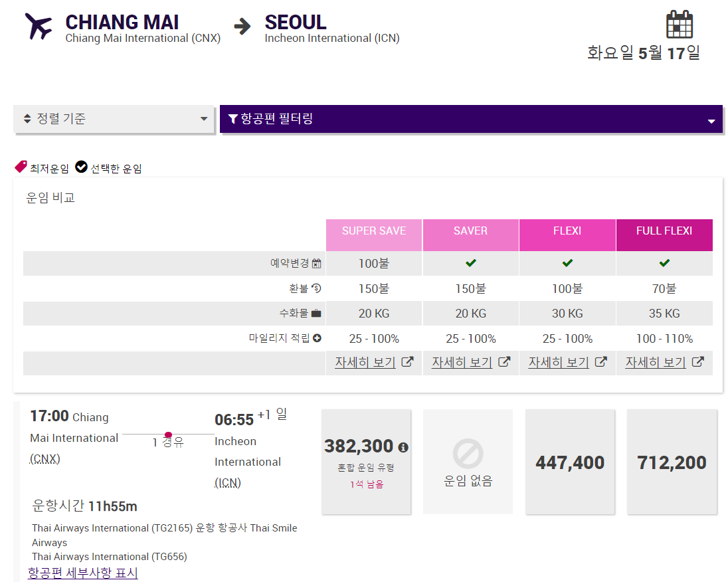Open 자세히 보기 link under FULL FLEXI
The height and width of the screenshot is (582, 728).
[x=656, y=362]
